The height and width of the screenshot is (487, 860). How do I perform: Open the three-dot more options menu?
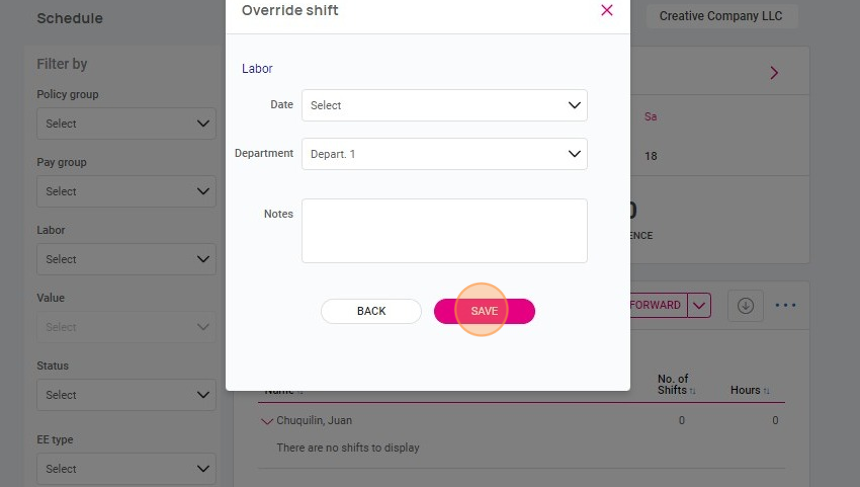point(785,305)
